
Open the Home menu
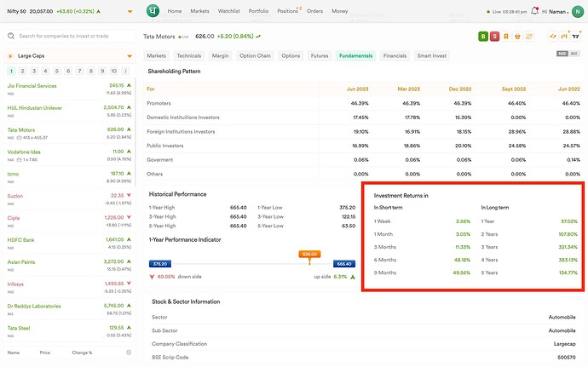(x=175, y=11)
